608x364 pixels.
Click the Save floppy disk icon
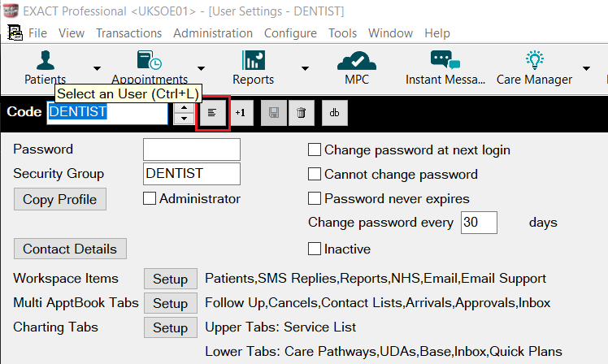coord(274,113)
